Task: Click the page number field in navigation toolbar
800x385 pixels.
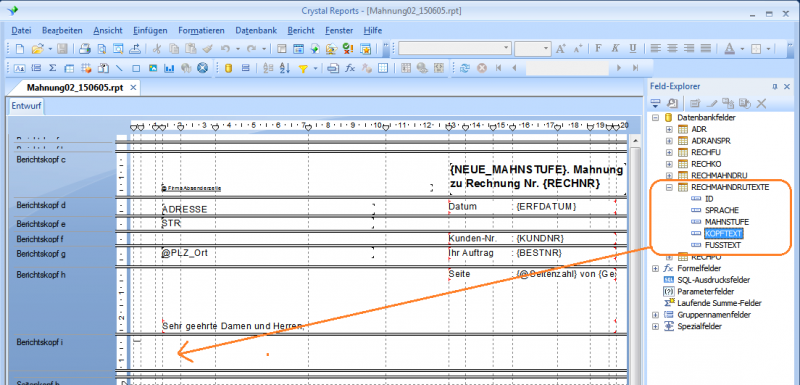Action: coord(567,68)
